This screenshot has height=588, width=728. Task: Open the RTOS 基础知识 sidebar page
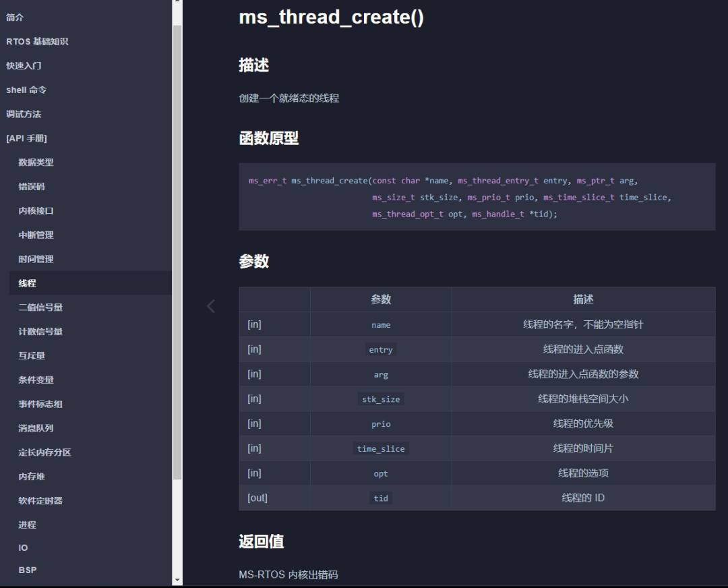[x=37, y=42]
